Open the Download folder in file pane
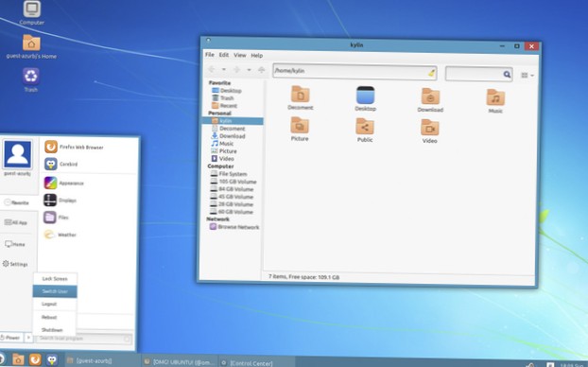Image resolution: width=588 pixels, height=367 pixels. pos(430,100)
